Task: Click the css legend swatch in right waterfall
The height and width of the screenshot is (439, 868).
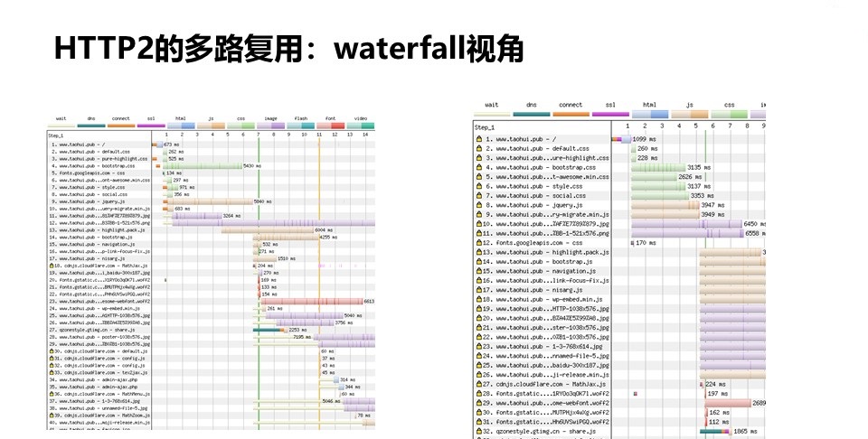Action: [x=730, y=114]
